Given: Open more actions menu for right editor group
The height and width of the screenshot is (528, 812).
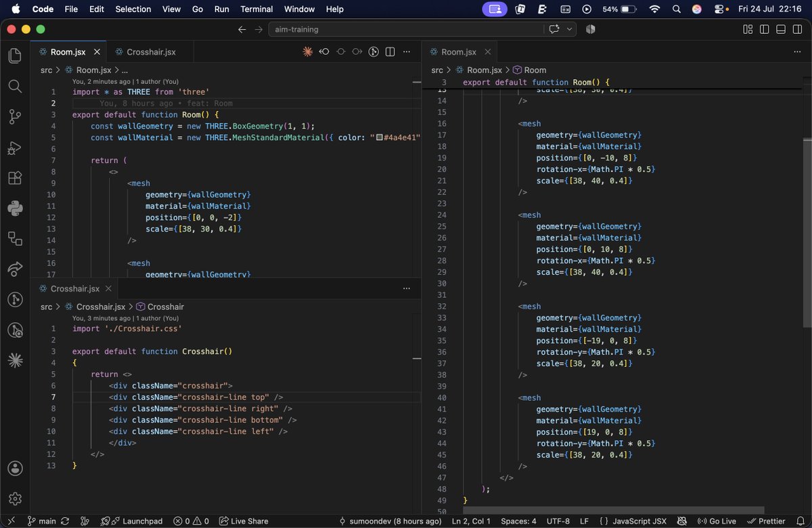Looking at the screenshot, I should coord(796,51).
